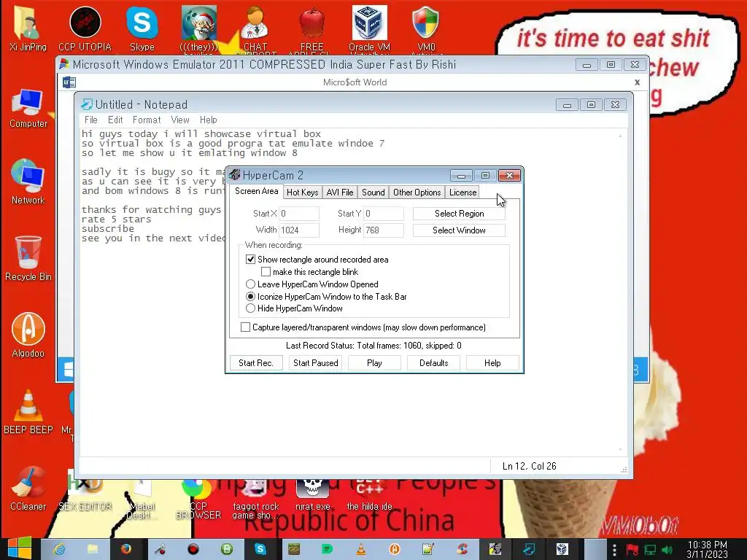The image size is (747, 560).
Task: Click the network monitor icon in system tray
Action: coord(650,550)
